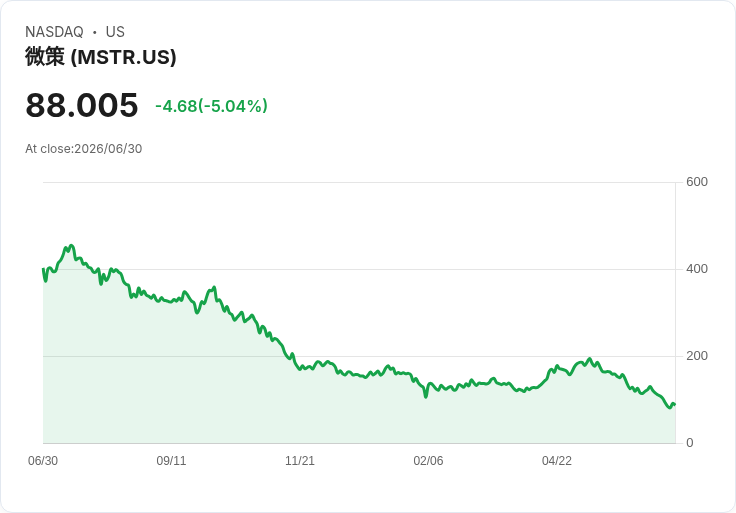The width and height of the screenshot is (736, 513).
Task: Click the 0 price axis label
Action: point(690,443)
